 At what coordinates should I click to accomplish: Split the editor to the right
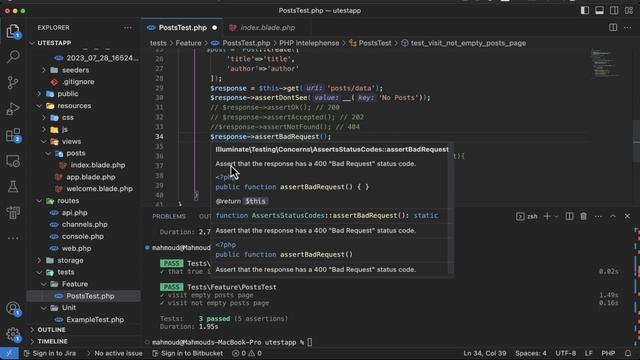[x=613, y=27]
